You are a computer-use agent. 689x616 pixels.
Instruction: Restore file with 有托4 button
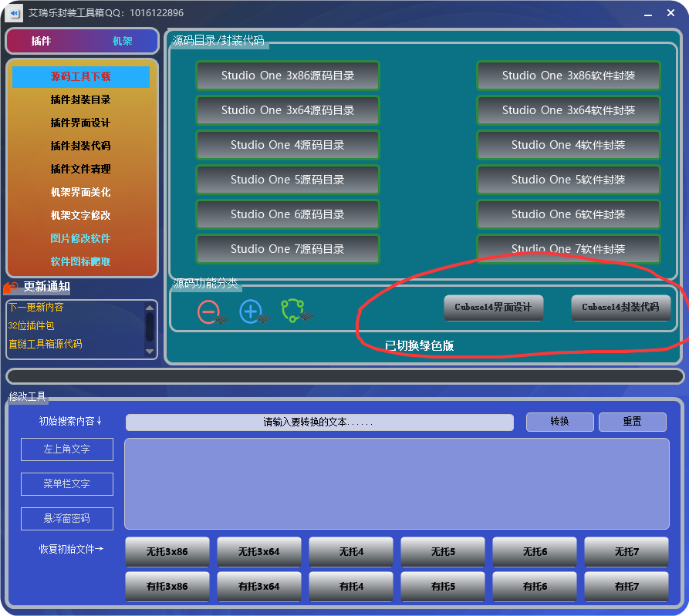coord(350,587)
